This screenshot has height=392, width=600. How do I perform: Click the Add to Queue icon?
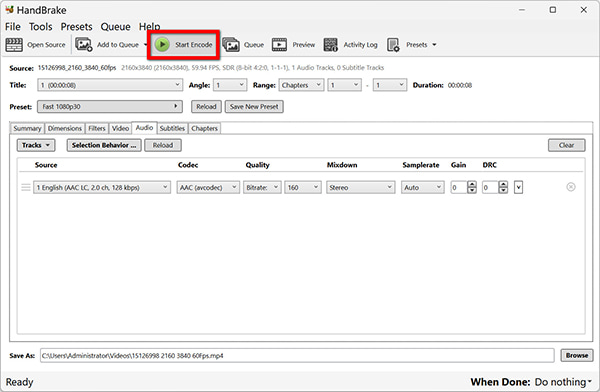(x=83, y=44)
